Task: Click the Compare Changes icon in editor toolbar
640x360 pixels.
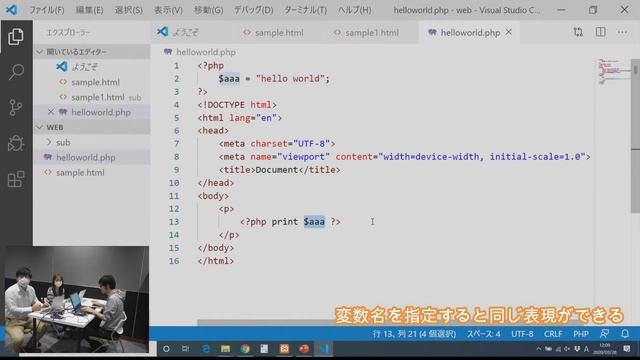Action: [578, 32]
